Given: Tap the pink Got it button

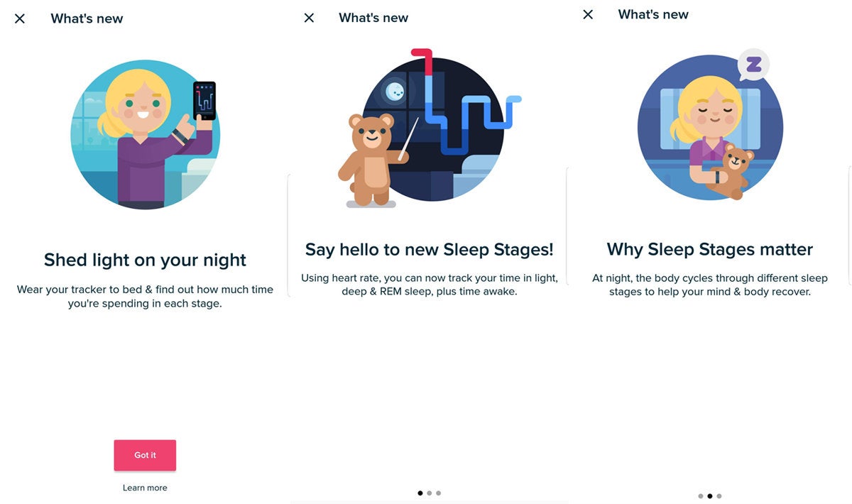Looking at the screenshot, I should click(x=145, y=455).
